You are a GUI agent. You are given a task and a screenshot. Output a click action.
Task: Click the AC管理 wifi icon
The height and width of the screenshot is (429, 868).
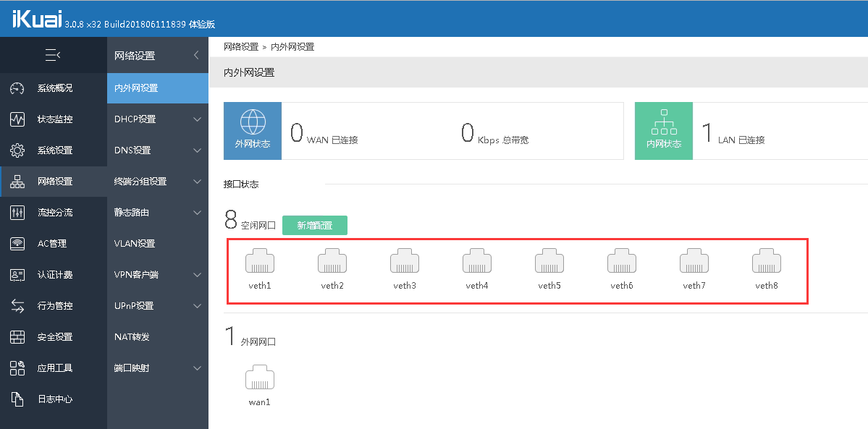17,244
